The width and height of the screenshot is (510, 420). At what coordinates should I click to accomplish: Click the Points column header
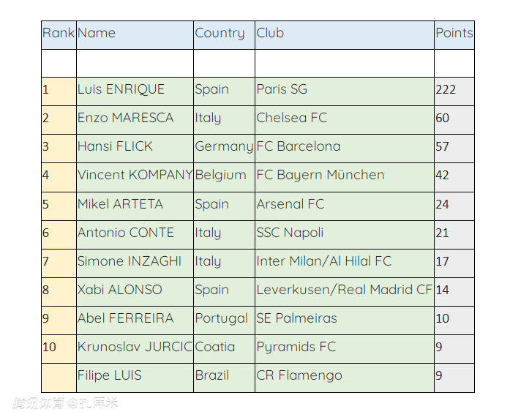(x=454, y=34)
